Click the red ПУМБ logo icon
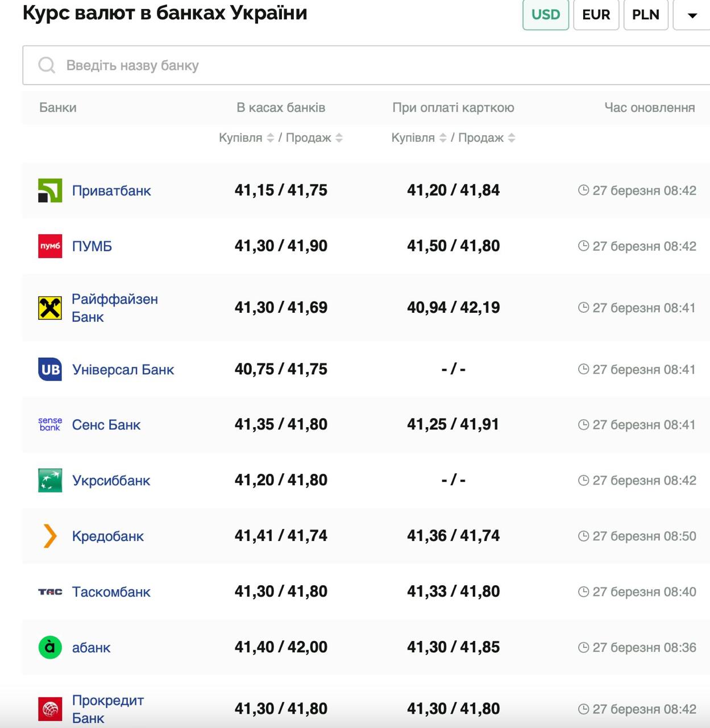710x728 pixels. (x=50, y=246)
